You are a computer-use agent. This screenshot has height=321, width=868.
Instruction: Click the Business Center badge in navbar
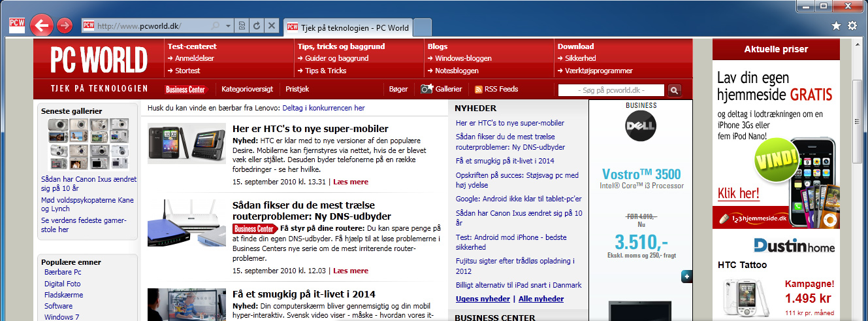185,89
